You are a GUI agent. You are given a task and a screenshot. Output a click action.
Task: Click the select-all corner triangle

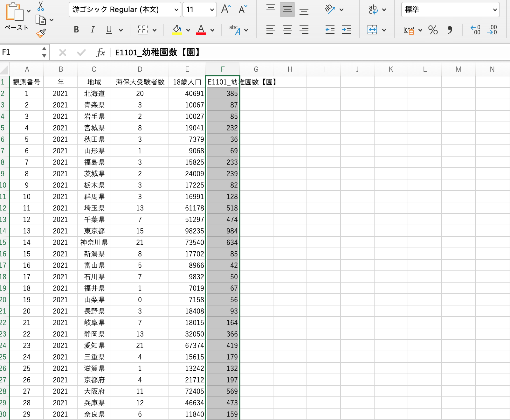4,69
